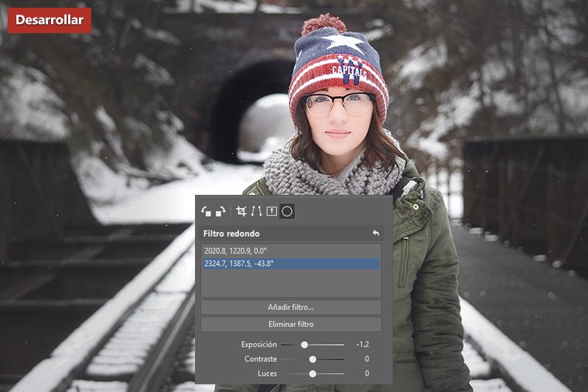Select the round filter circle tool

click(287, 211)
